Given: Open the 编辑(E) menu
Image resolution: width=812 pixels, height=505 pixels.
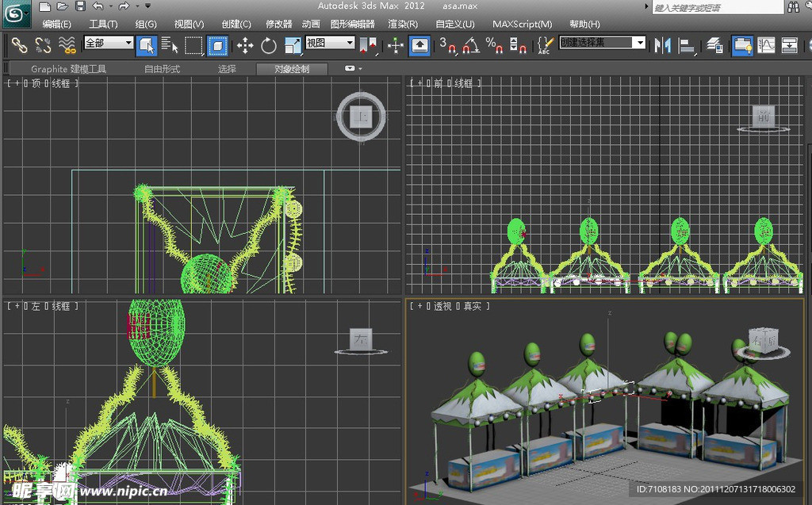Looking at the screenshot, I should (56, 25).
